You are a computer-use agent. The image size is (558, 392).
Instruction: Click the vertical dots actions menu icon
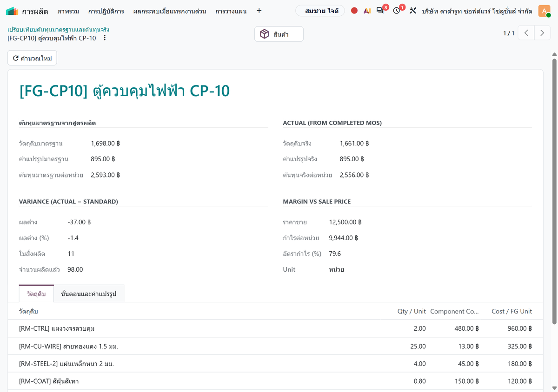pos(105,38)
